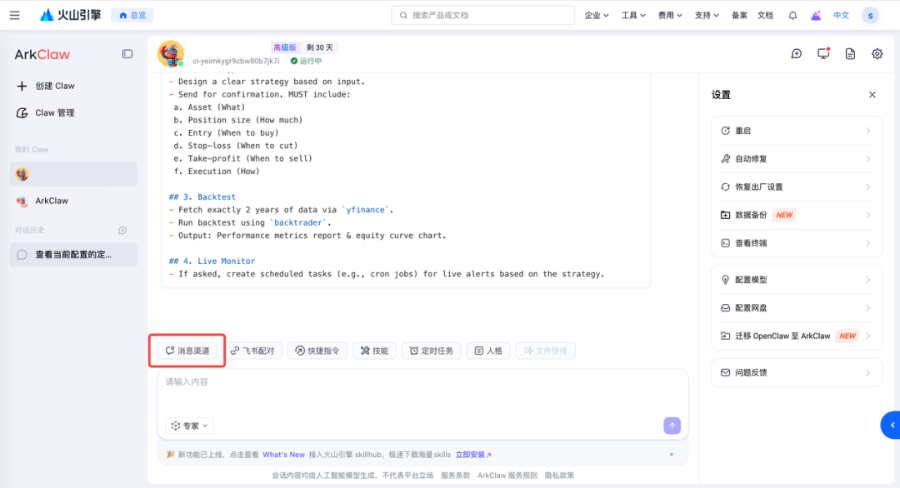Close the 设置 panel
This screenshot has height=488, width=900.
coord(872,95)
